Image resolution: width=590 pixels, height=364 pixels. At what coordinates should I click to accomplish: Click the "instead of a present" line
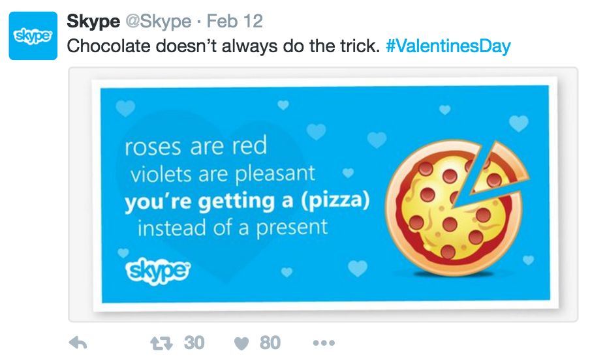(232, 228)
